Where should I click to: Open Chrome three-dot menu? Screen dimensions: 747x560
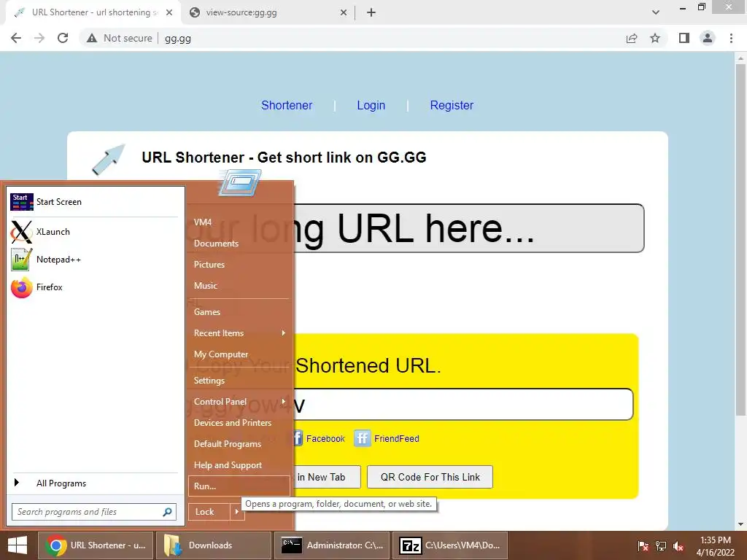731,38
